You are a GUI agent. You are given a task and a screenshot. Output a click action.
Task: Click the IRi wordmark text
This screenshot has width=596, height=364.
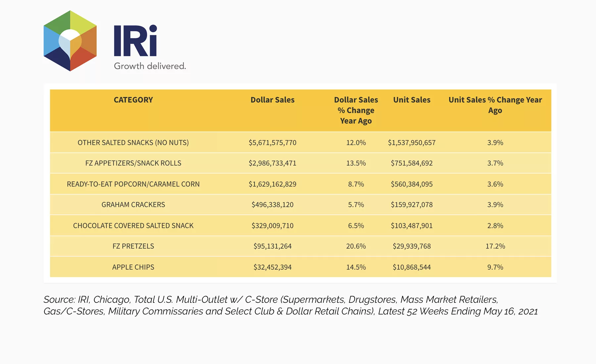[x=135, y=41]
